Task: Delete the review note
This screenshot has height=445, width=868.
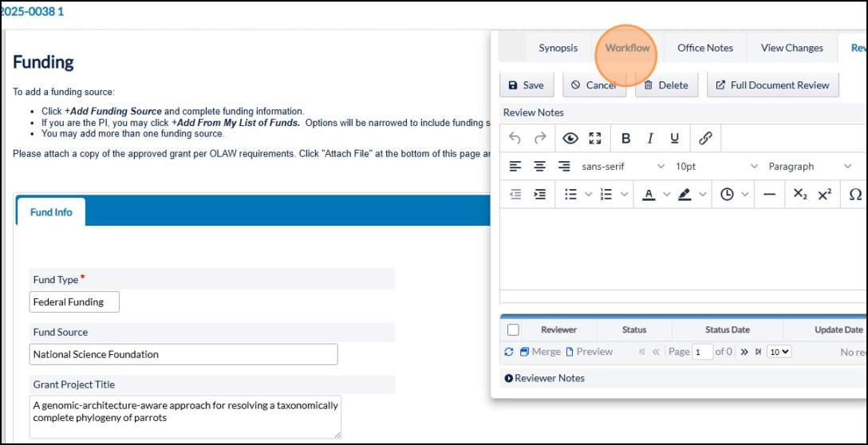Action: coord(666,85)
